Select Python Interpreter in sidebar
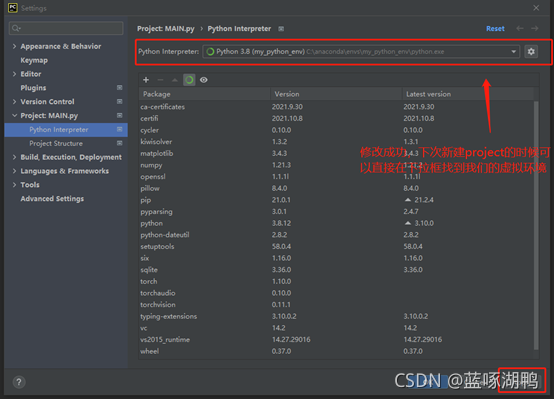Viewport: 554px width, 399px height. [66, 130]
